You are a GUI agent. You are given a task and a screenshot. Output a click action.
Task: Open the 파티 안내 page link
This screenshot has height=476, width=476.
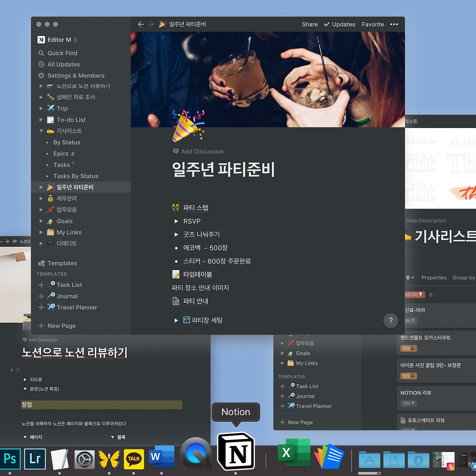pyautogui.click(x=196, y=301)
